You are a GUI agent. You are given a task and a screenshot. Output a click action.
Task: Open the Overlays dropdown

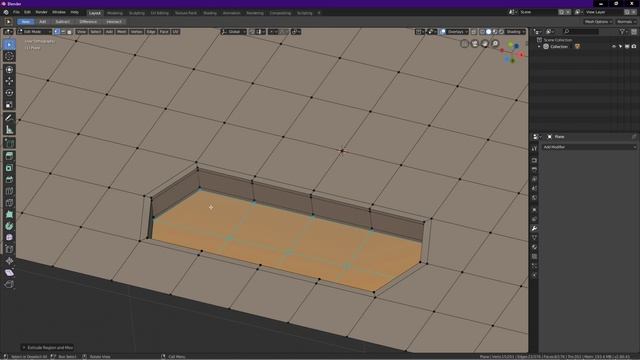point(458,31)
